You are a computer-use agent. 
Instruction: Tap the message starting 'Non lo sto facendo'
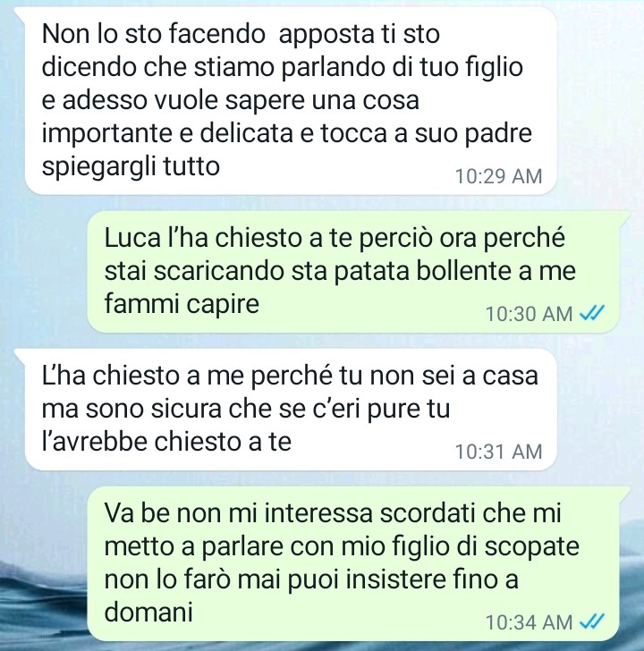291,101
